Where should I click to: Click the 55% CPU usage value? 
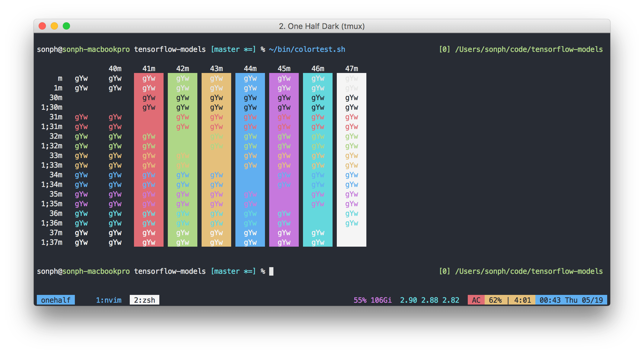[360, 300]
